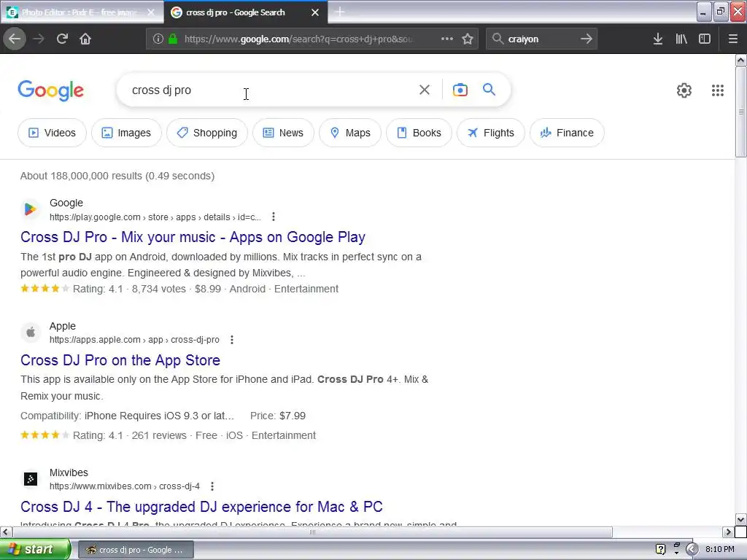
Task: Click the 'Price: $7.99' text
Action: tap(278, 416)
